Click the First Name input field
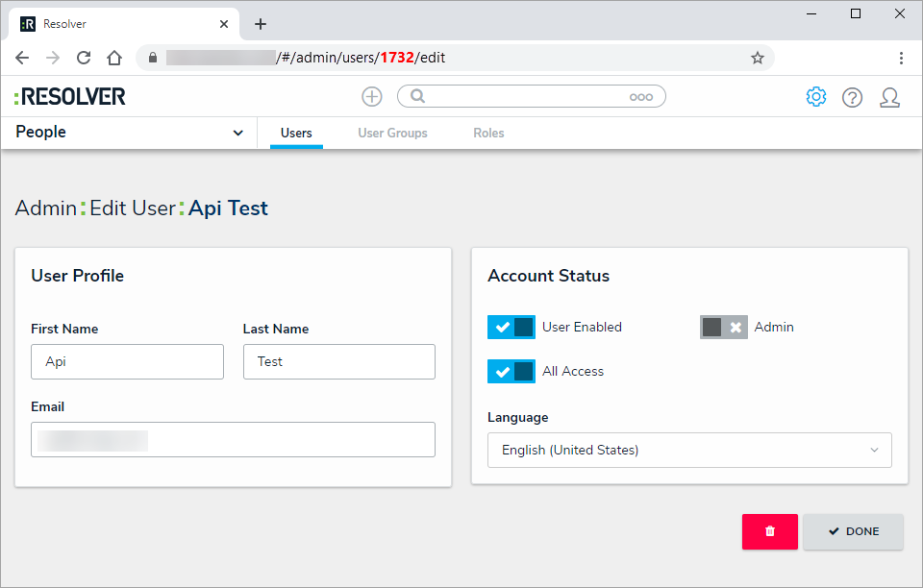 pos(127,361)
